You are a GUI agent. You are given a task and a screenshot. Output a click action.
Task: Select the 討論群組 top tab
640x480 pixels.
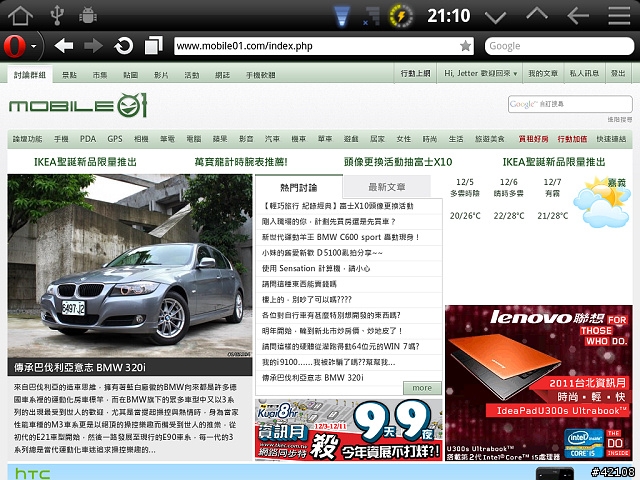(x=30, y=75)
